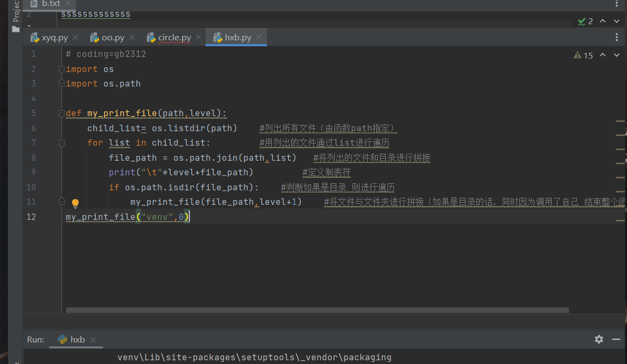Place cursor on '# coding=gb2312' comment
Viewport: 627px width, 364px height.
click(106, 54)
